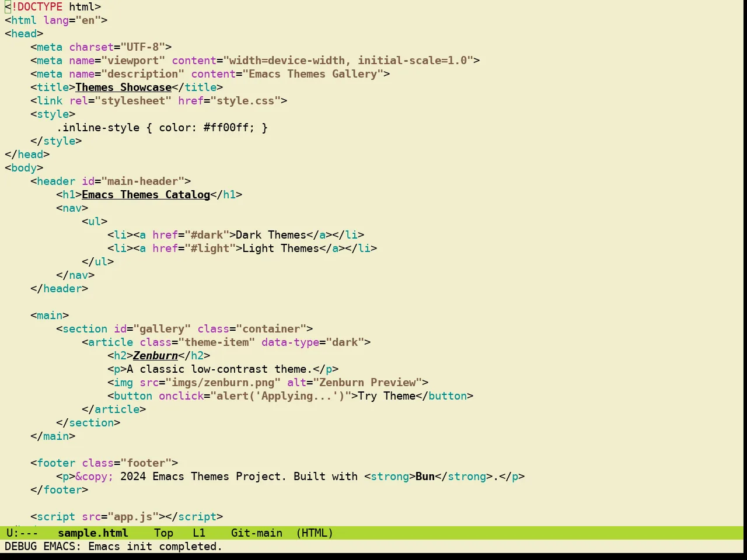
Task: Click the opening <nav> tag
Action: (x=72, y=208)
